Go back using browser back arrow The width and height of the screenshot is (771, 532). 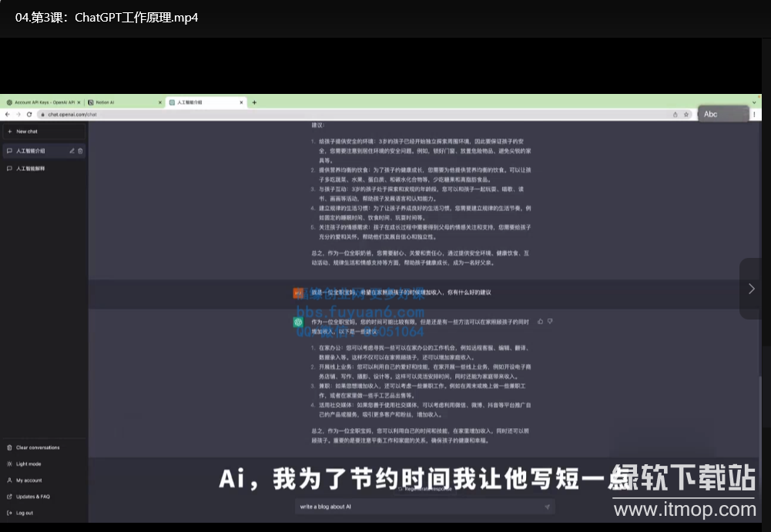point(8,114)
